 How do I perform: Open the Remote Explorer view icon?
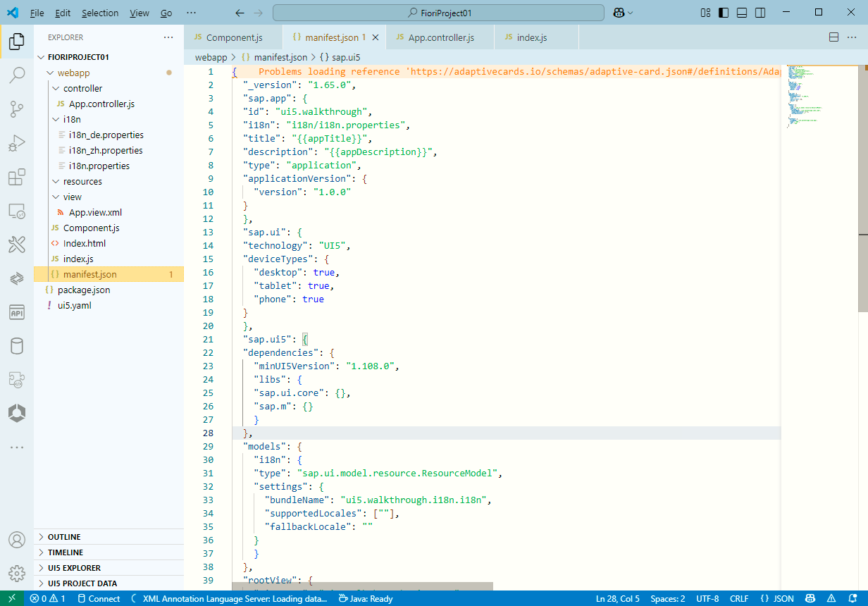17,211
